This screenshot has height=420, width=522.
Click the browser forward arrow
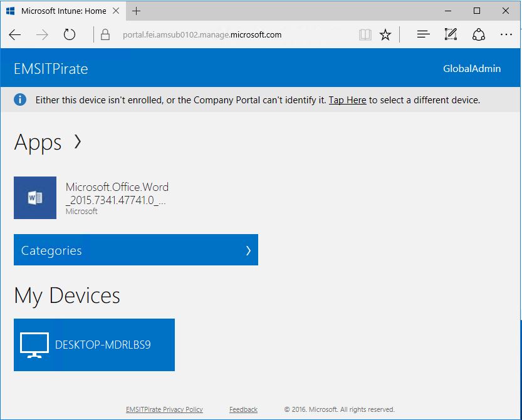pos(42,34)
